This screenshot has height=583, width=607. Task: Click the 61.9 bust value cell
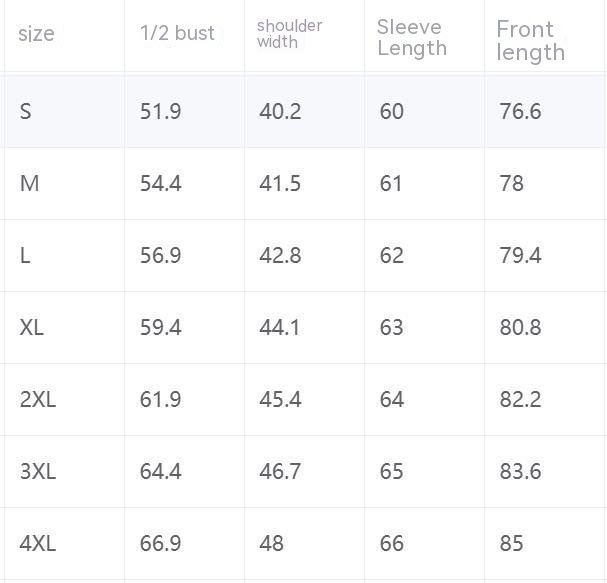160,399
